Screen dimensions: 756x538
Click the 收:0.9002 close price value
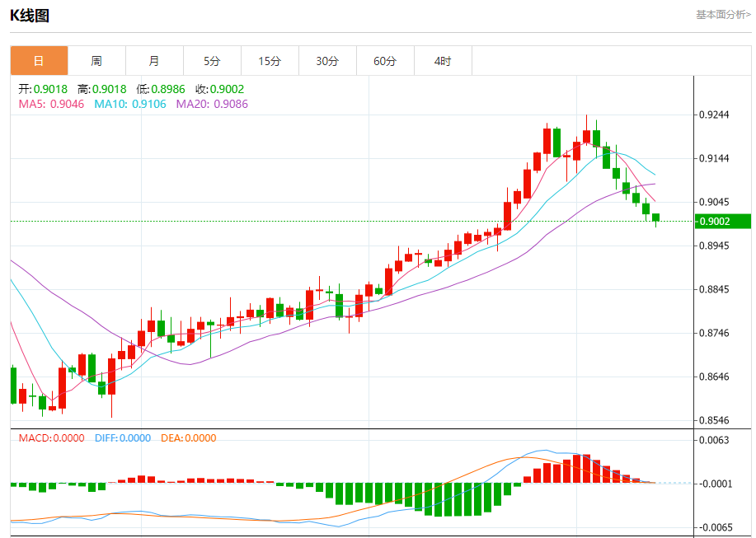tap(220, 89)
